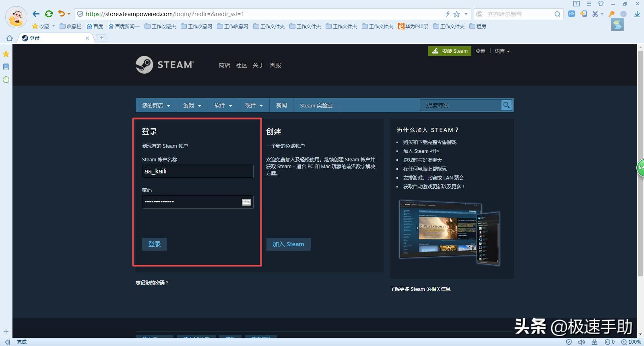The width and height of the screenshot is (644, 346).
Task: Click the sidebar add plus icon
Action: (6, 332)
